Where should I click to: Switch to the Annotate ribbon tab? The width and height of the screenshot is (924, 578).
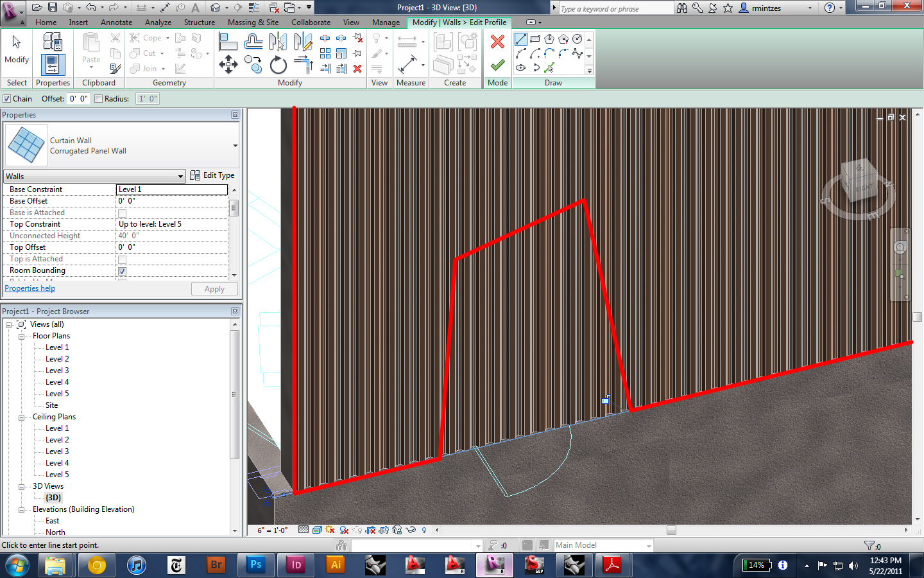pyautogui.click(x=116, y=22)
